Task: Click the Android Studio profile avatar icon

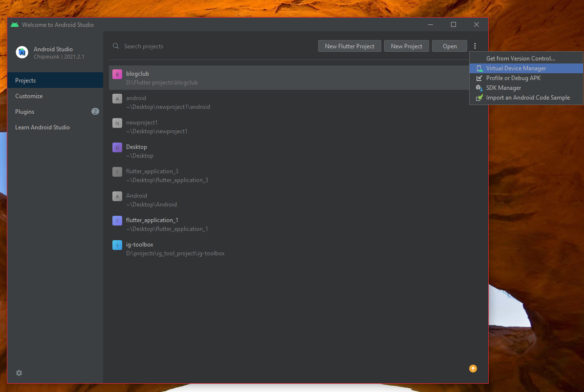Action: (22, 52)
